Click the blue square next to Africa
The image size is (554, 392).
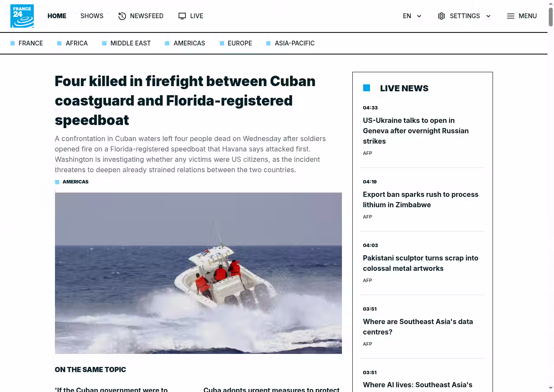[59, 43]
